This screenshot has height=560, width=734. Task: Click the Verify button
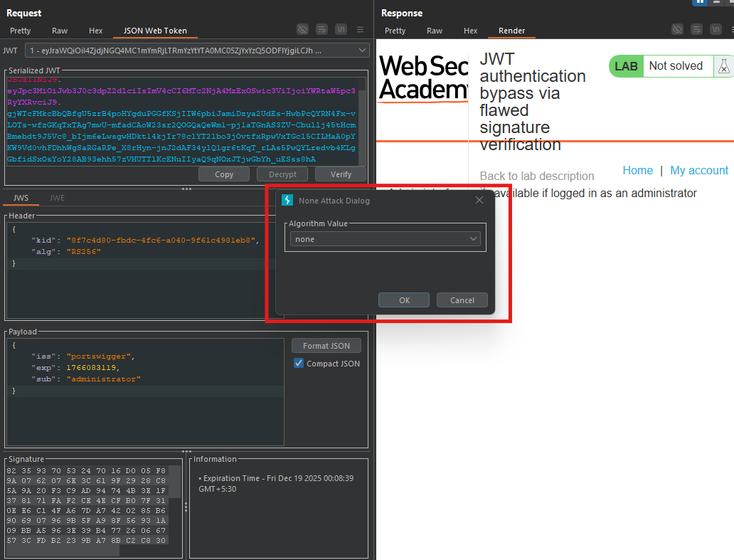(341, 174)
